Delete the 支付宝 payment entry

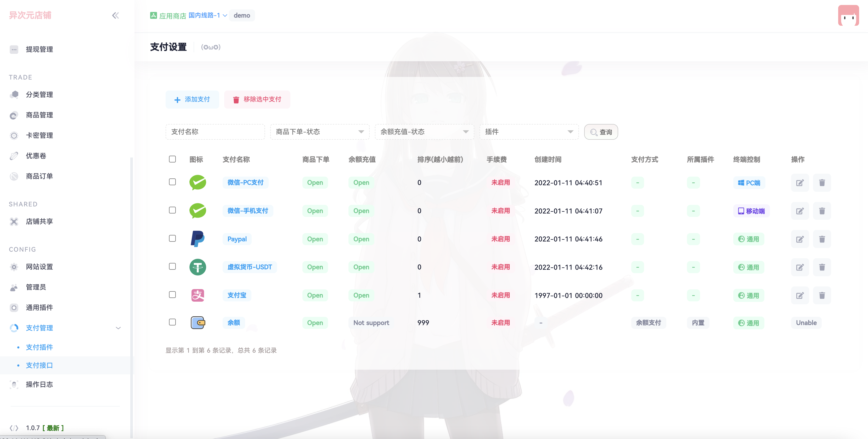[x=822, y=295]
